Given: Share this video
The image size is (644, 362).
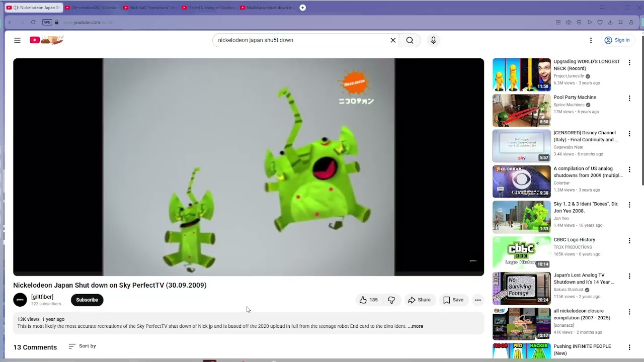Looking at the screenshot, I should pos(419,300).
